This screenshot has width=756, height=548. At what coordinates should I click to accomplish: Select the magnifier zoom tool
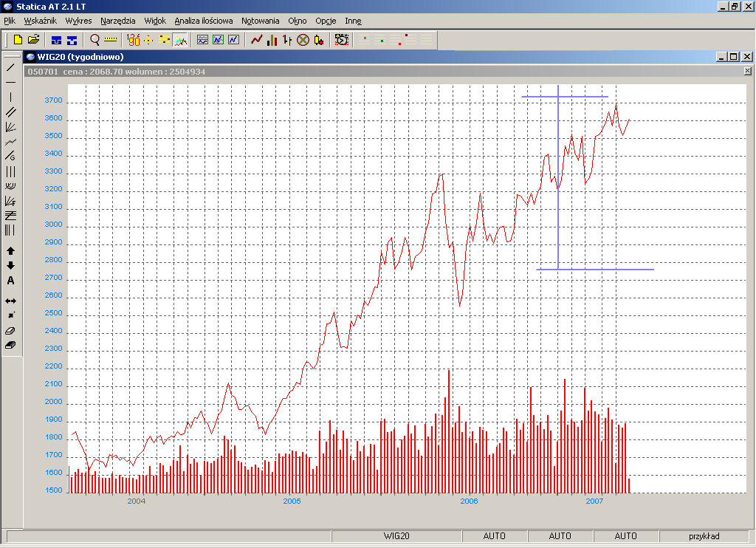pos(94,40)
